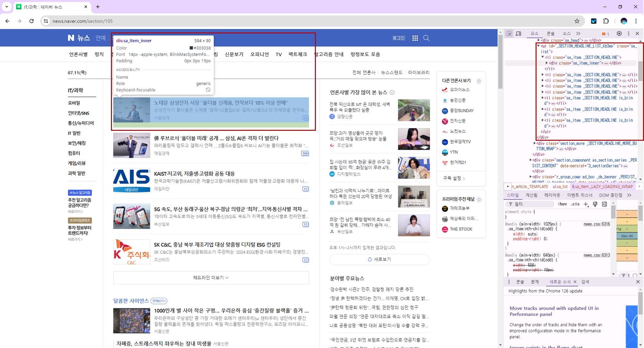644x348 pixels.
Task: Open DevTools settings gear
Action: [x=619, y=33]
